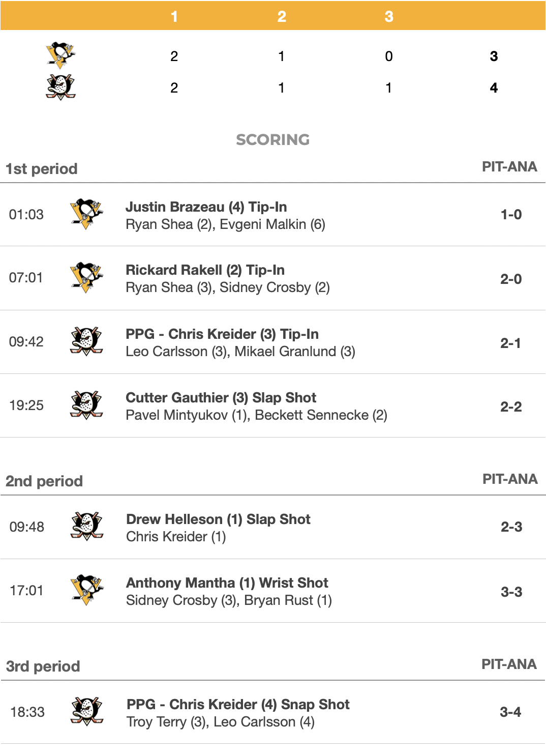Viewport: 546px width, 756px height.
Task: Click the Penguins logo in the scoreboard summary
Action: pos(60,55)
